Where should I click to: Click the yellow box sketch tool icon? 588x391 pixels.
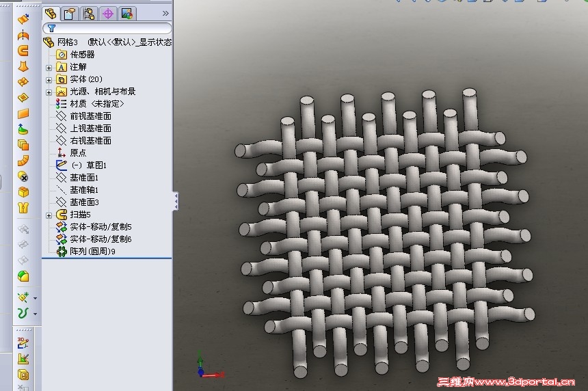pyautogui.click(x=23, y=375)
